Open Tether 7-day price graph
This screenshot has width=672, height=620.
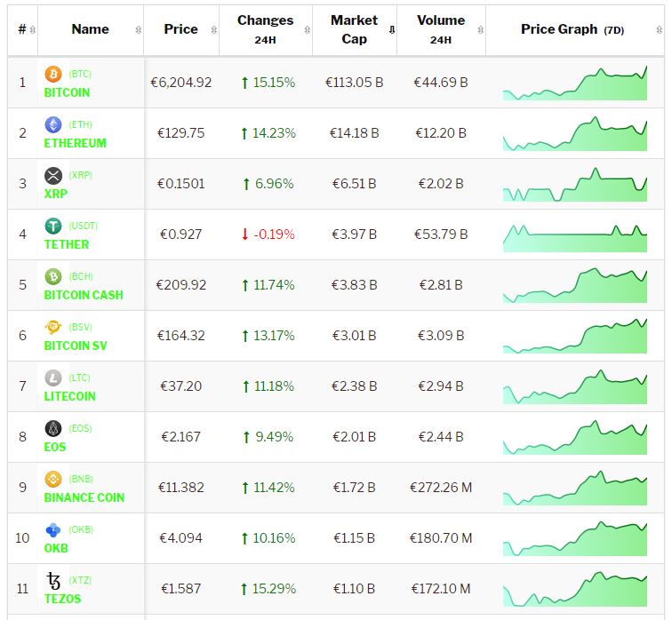[x=575, y=235]
